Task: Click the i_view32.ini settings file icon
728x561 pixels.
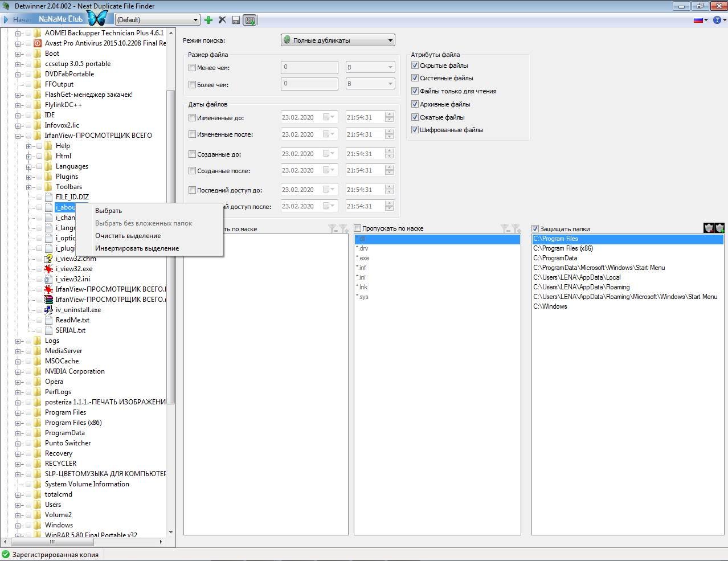Action: coord(48,279)
